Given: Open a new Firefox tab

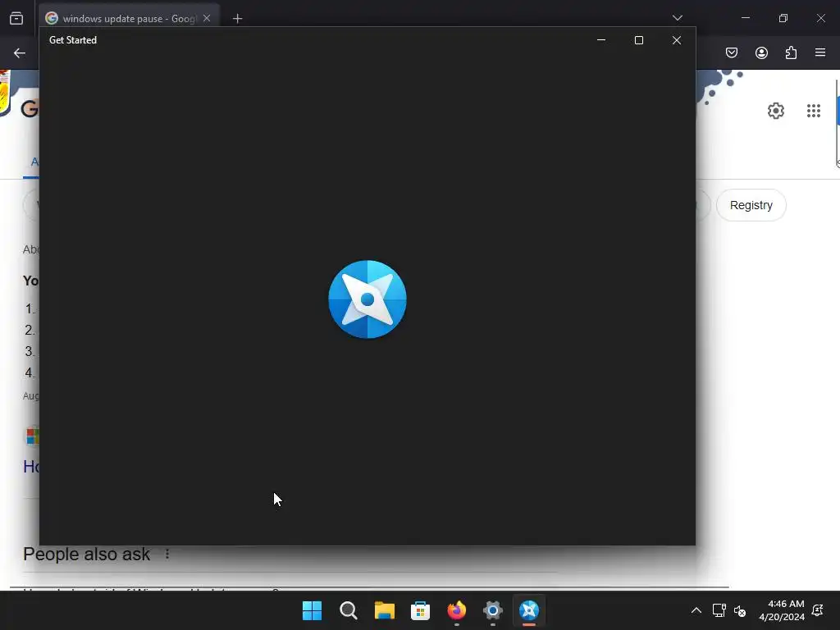Looking at the screenshot, I should [x=237, y=19].
